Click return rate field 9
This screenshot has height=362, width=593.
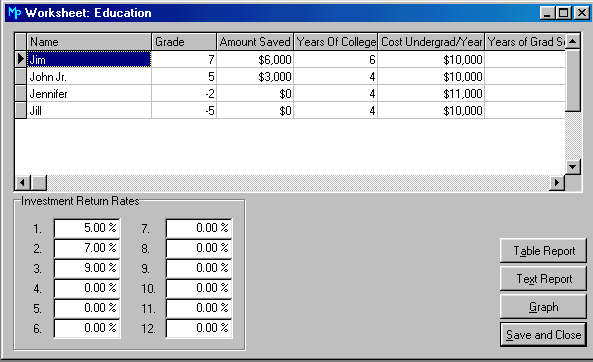point(199,268)
